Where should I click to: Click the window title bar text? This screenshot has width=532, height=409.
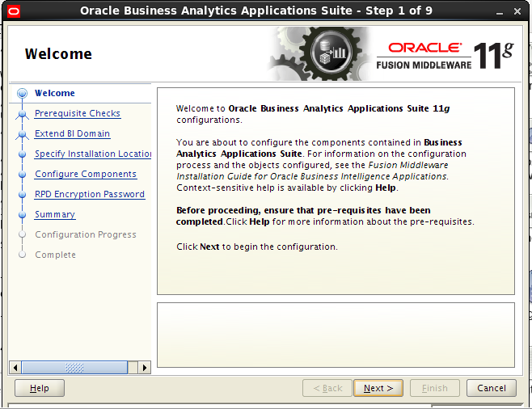pyautogui.click(x=256, y=11)
